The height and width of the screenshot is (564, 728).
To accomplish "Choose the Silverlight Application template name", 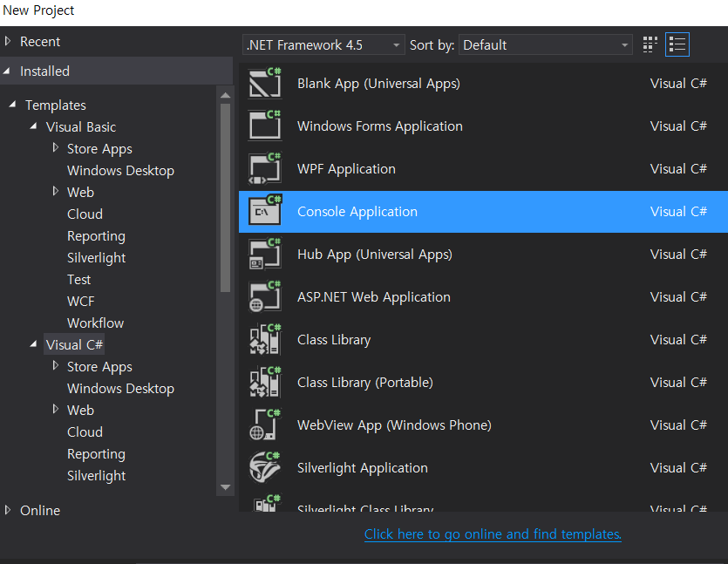I will [x=363, y=468].
